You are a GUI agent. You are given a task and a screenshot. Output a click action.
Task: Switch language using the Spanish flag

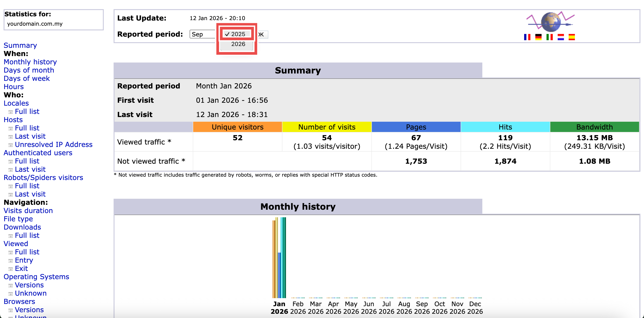click(572, 37)
